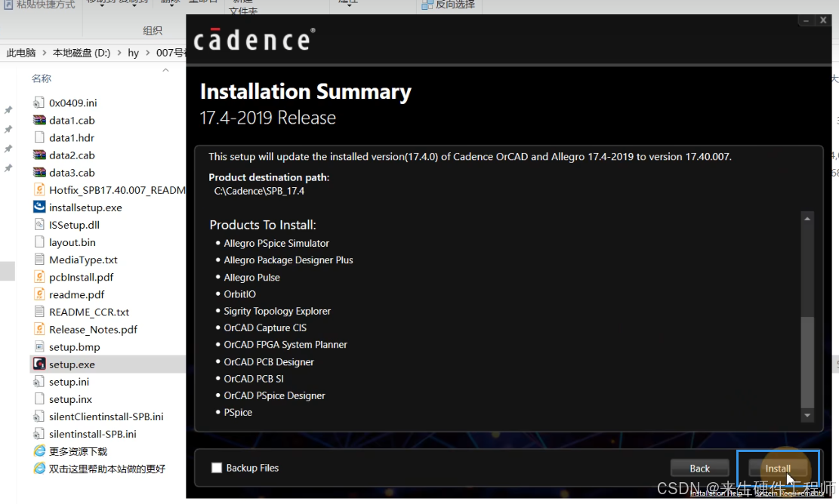This screenshot has height=504, width=839.
Task: Open 此电脑 in the Explorer breadcrumb
Action: click(21, 53)
